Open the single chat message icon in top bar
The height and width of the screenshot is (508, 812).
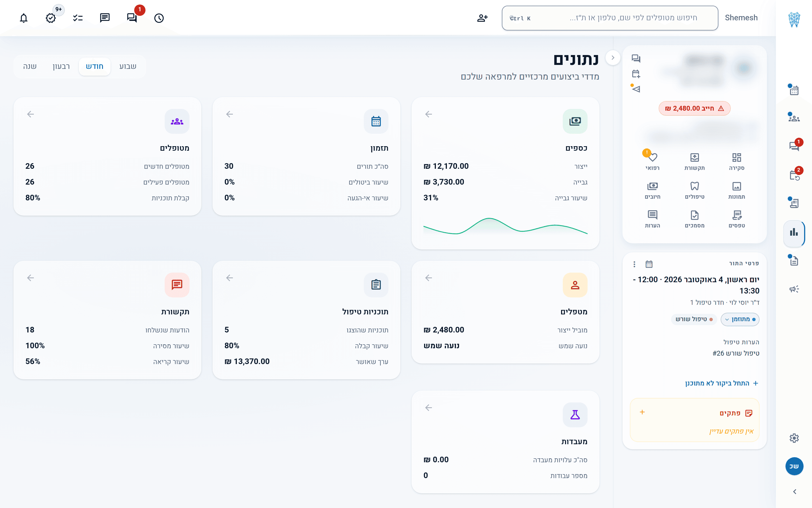click(x=105, y=18)
